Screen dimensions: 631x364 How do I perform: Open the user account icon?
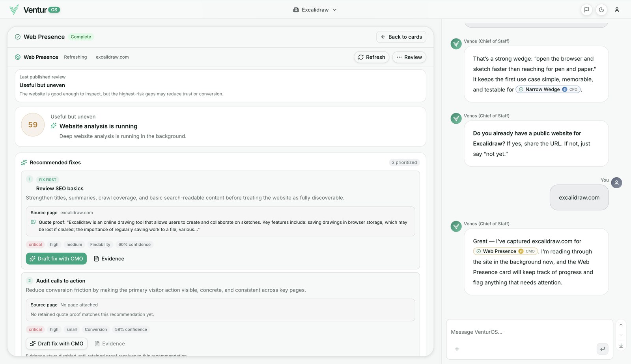pos(617,10)
